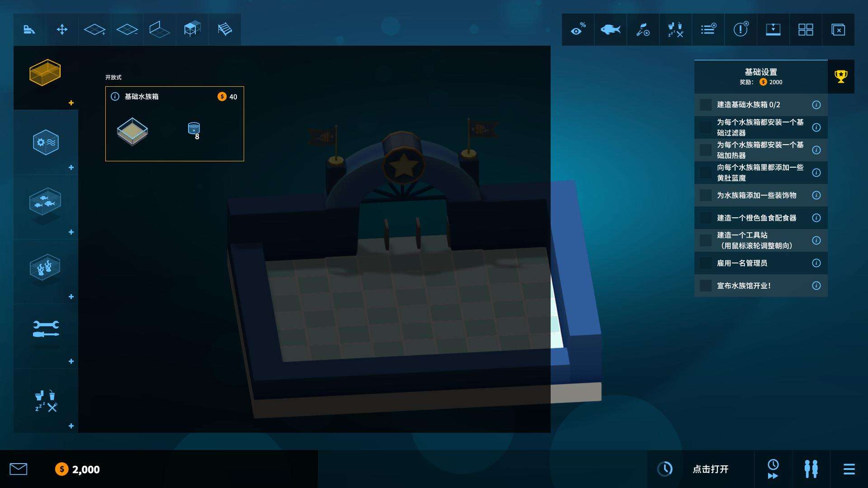Toggle fast-forward game speed

pos(773,469)
